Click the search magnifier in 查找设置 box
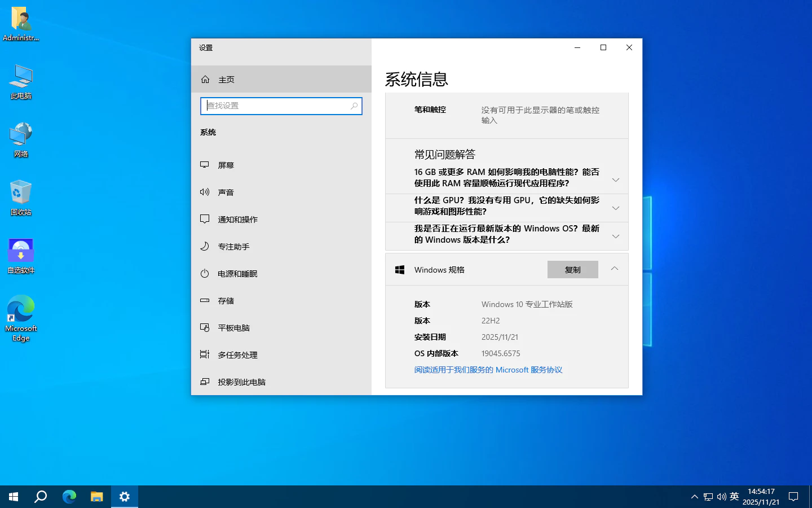This screenshot has width=812, height=508. (x=354, y=106)
